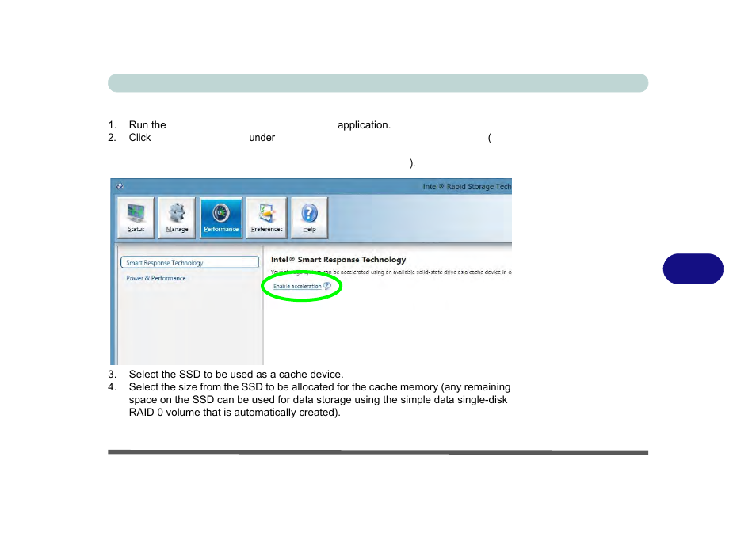Select Smart Response Technology in the sidebar

pyautogui.click(x=189, y=263)
